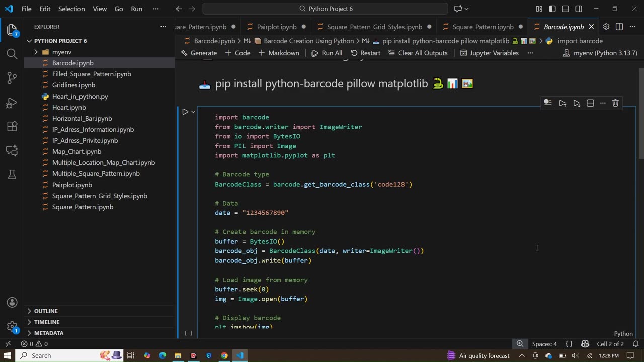Open the File menu

tap(26, 9)
